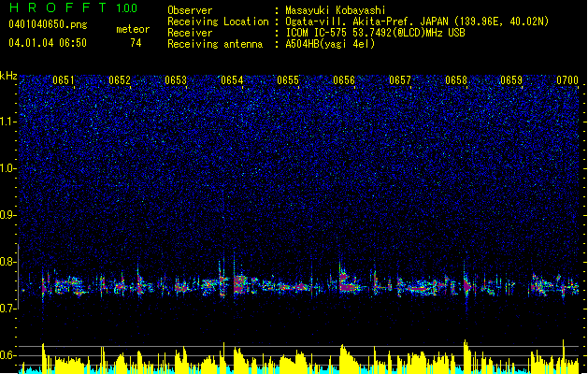Click the 1.0 kHz axis label
Viewport: 588px width, 374px height.
click(x=8, y=168)
